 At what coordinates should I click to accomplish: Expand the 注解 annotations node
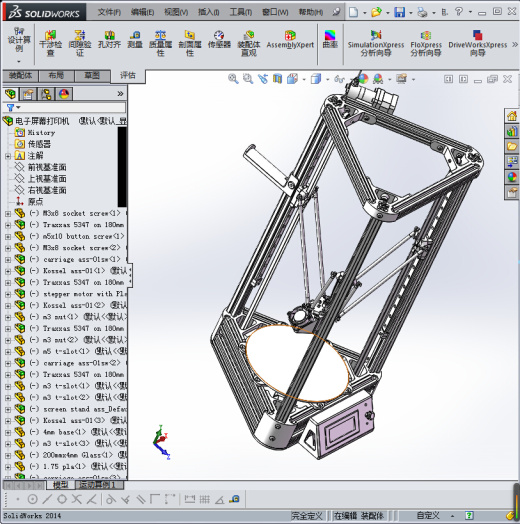(x=8, y=156)
